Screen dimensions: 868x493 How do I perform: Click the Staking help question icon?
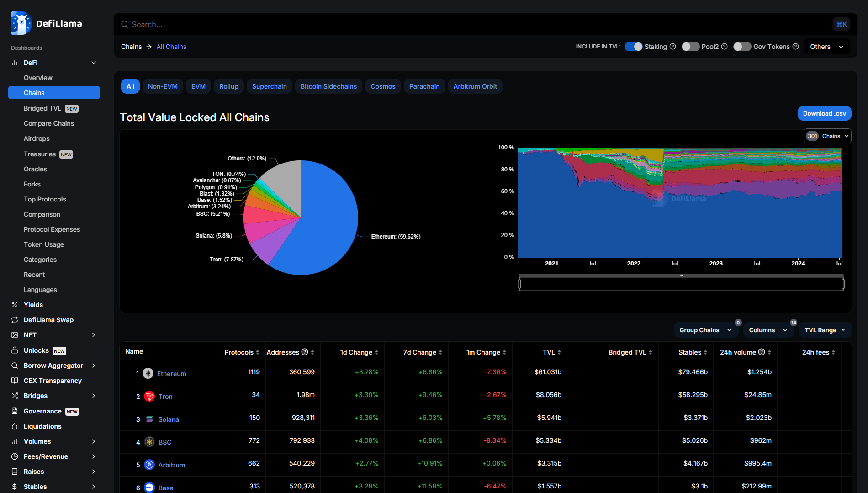click(672, 47)
